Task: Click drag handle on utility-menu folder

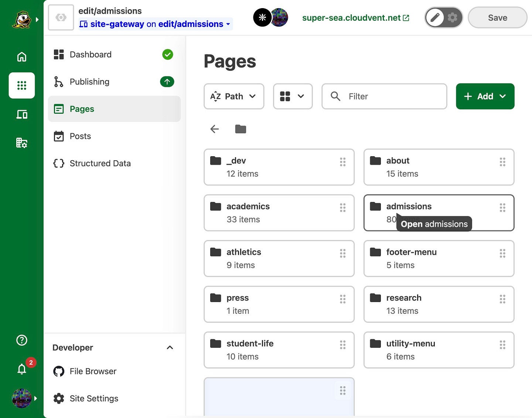Action: [502, 345]
